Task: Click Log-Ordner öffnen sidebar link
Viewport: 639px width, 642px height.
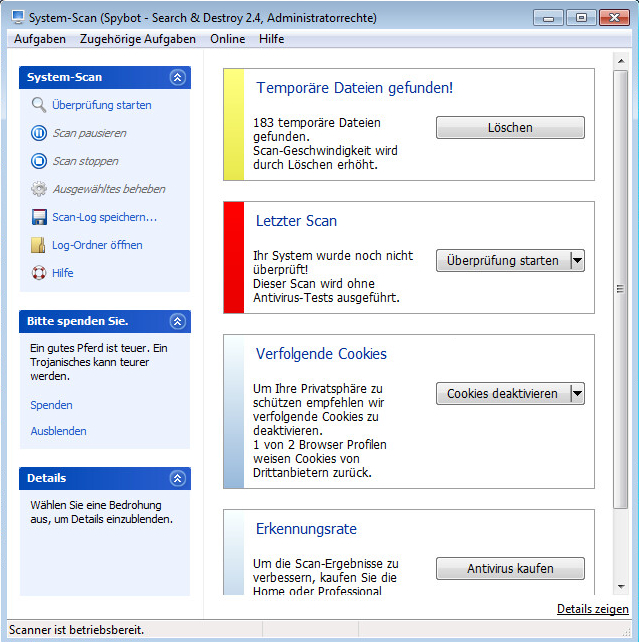Action: click(97, 245)
